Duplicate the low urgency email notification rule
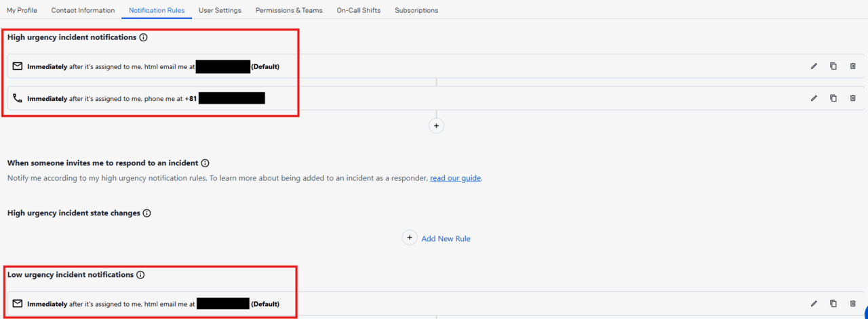868x319 pixels. 833,304
